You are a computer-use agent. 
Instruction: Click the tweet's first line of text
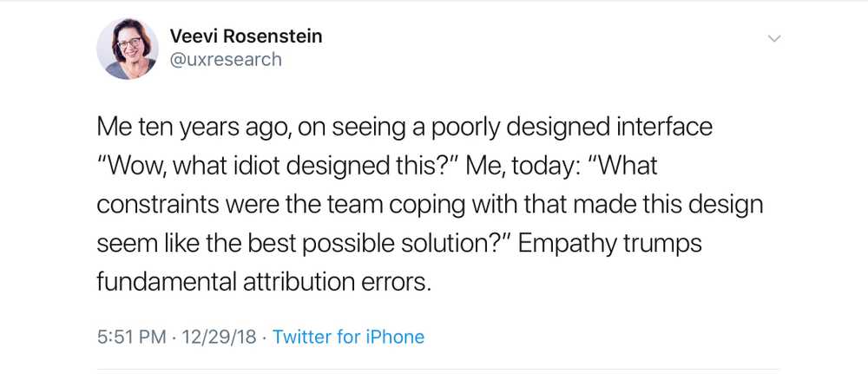tap(404, 128)
